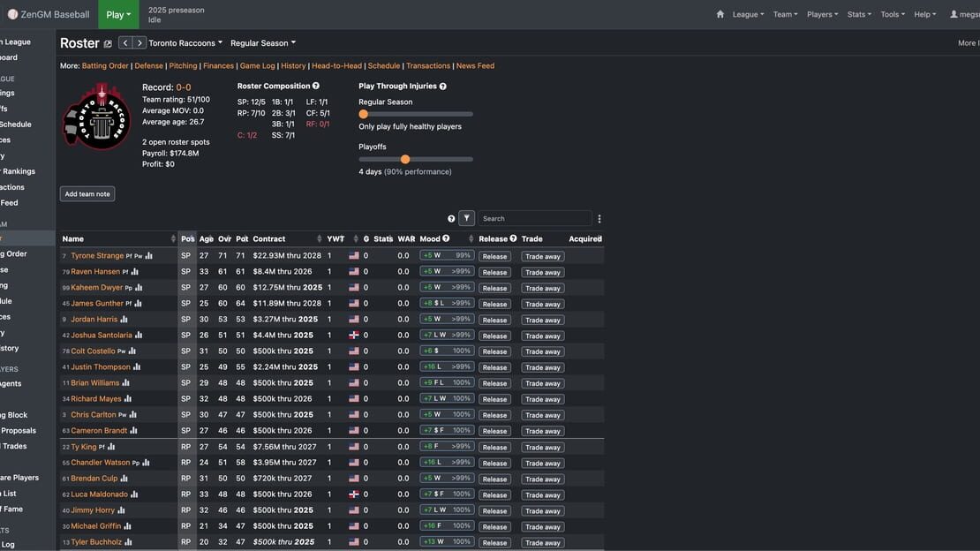Release Kaheem Dwyer from the roster
Image resolution: width=980 pixels, height=551 pixels.
(494, 289)
